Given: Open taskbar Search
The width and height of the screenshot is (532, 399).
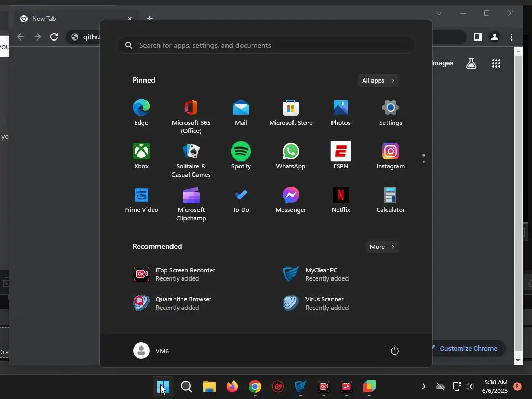Looking at the screenshot, I should pos(187,387).
